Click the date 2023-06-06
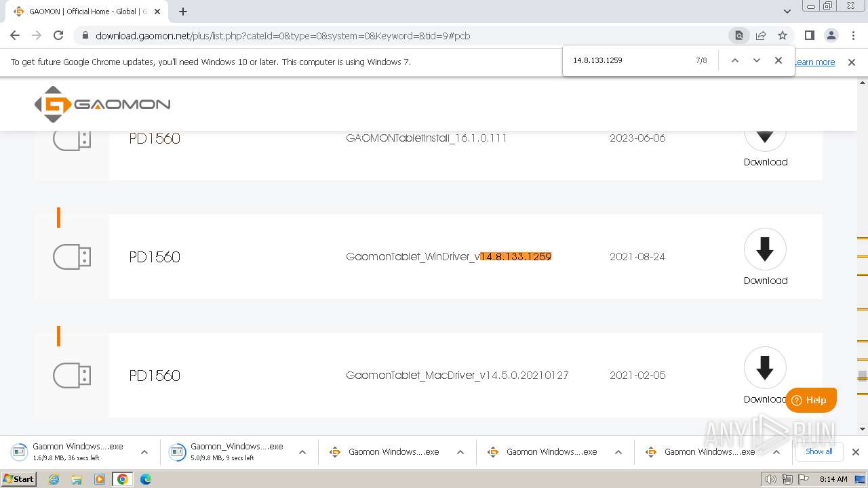 click(637, 138)
